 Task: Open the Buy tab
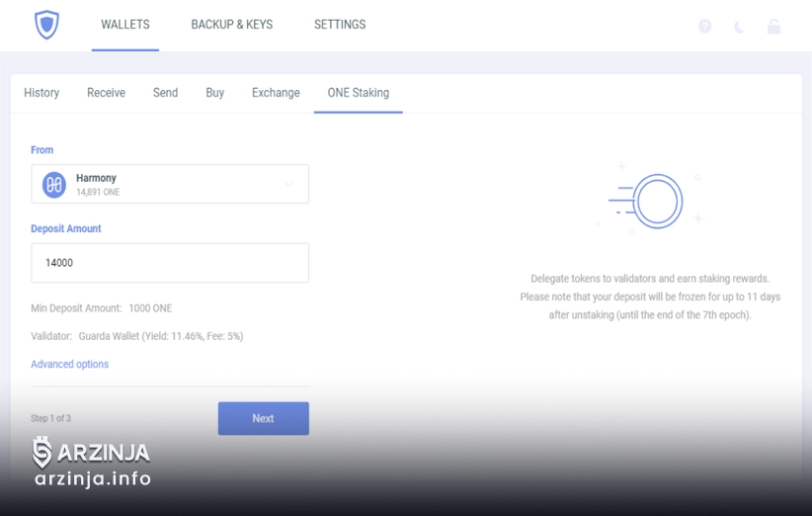pyautogui.click(x=214, y=93)
